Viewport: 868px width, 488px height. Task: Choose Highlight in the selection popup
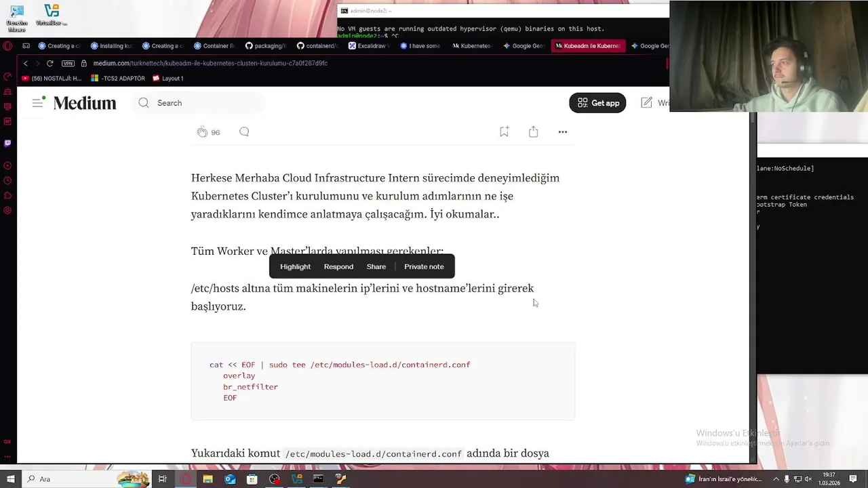point(295,266)
